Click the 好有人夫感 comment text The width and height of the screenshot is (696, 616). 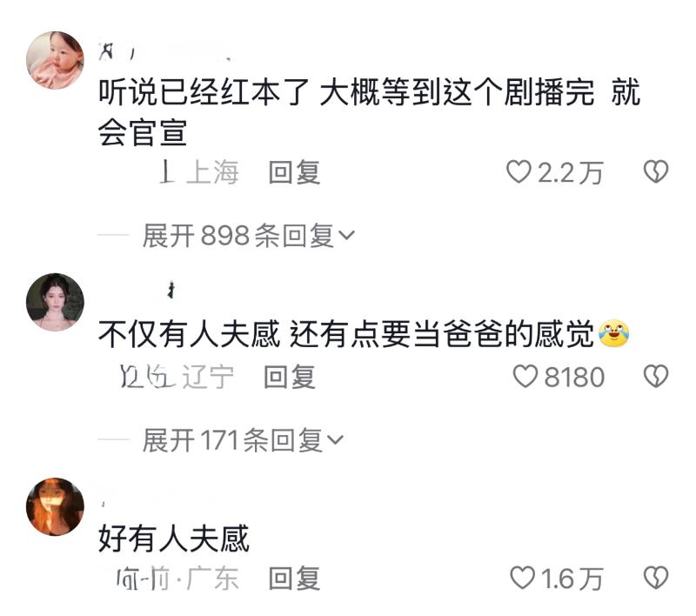[173, 539]
